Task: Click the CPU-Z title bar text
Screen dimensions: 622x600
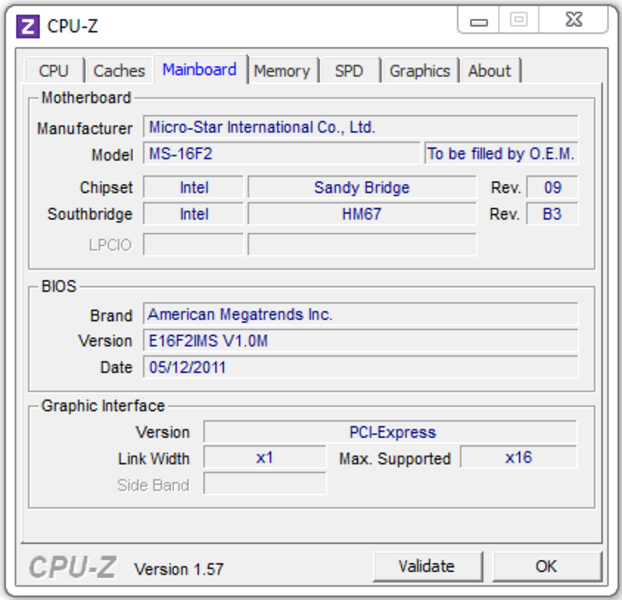Action: tap(72, 27)
